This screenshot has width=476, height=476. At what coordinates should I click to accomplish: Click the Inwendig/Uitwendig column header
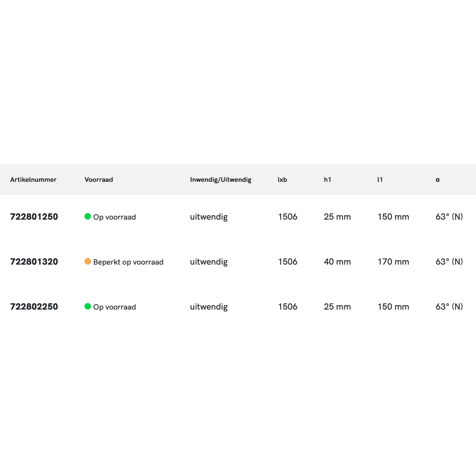tap(220, 179)
